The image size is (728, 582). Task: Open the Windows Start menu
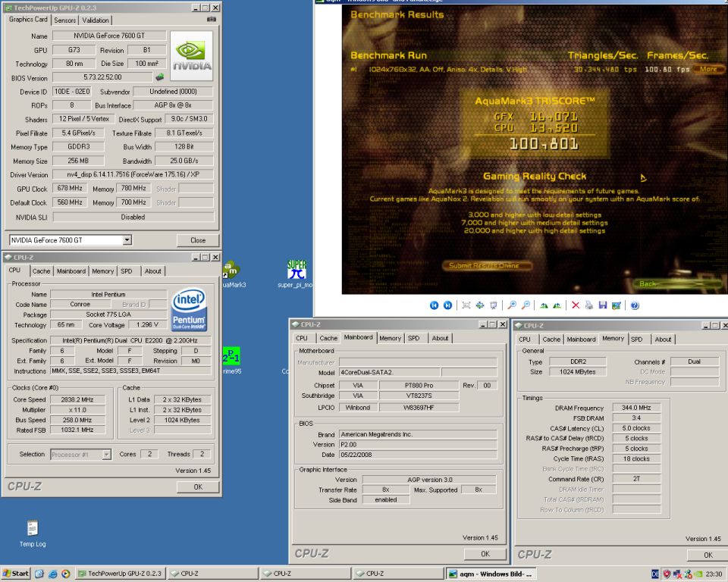pos(16,574)
